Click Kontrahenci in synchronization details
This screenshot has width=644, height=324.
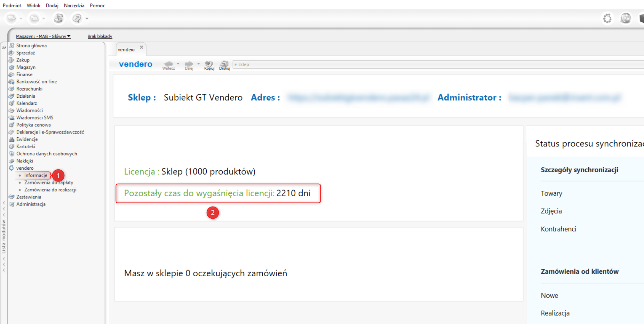pos(559,229)
